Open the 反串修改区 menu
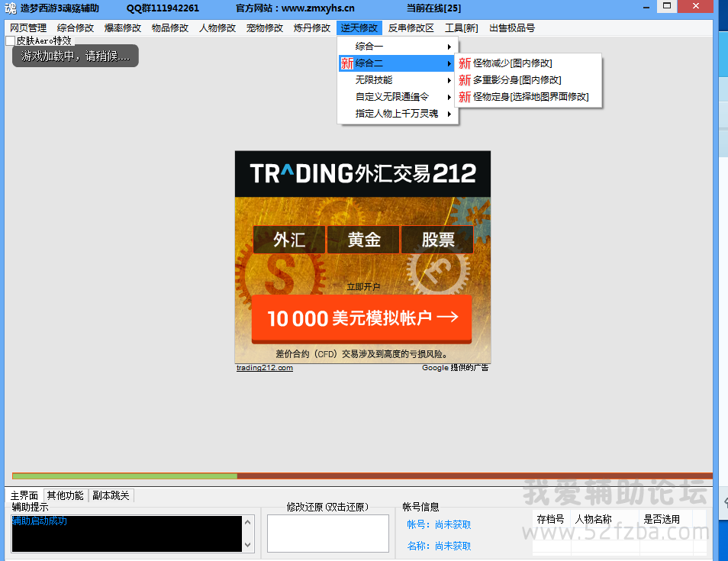This screenshot has height=561, width=728. (411, 28)
